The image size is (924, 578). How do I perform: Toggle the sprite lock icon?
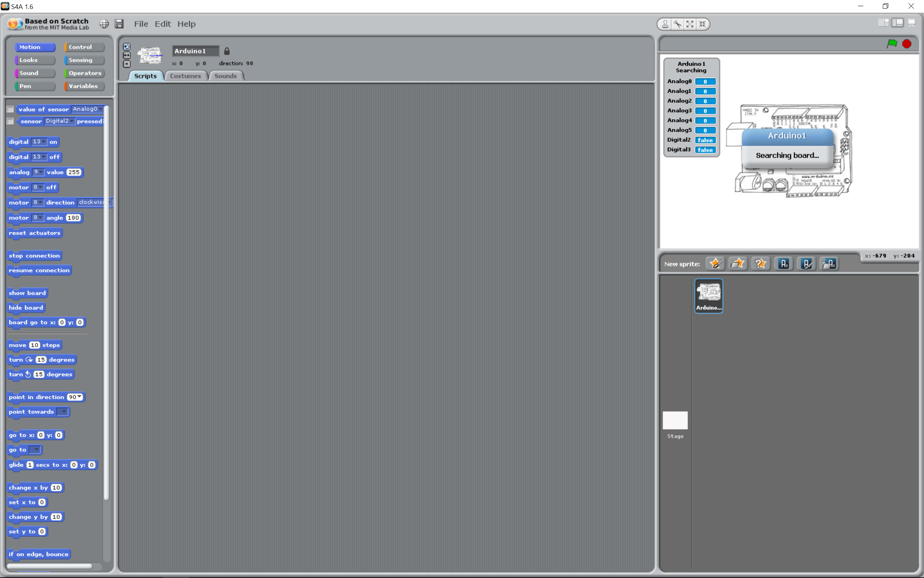227,51
